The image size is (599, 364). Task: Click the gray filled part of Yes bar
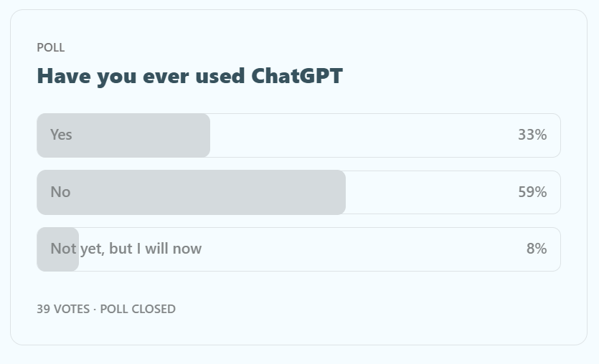point(143,135)
